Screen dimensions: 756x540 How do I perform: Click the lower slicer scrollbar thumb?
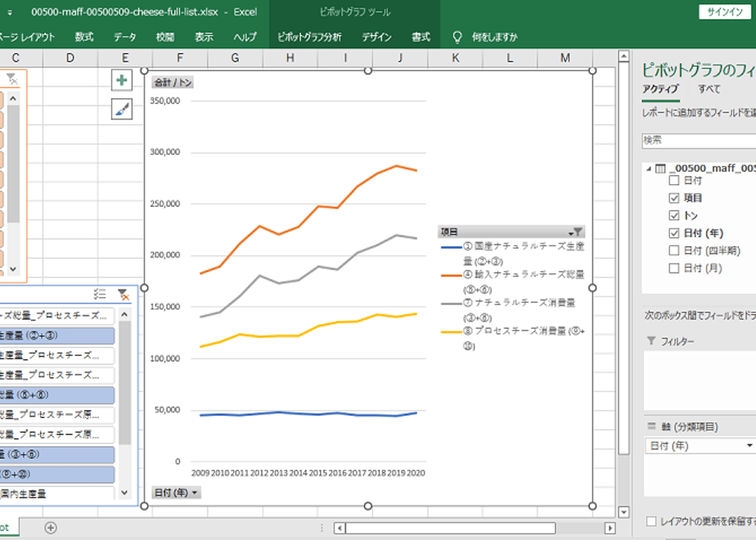(x=124, y=382)
